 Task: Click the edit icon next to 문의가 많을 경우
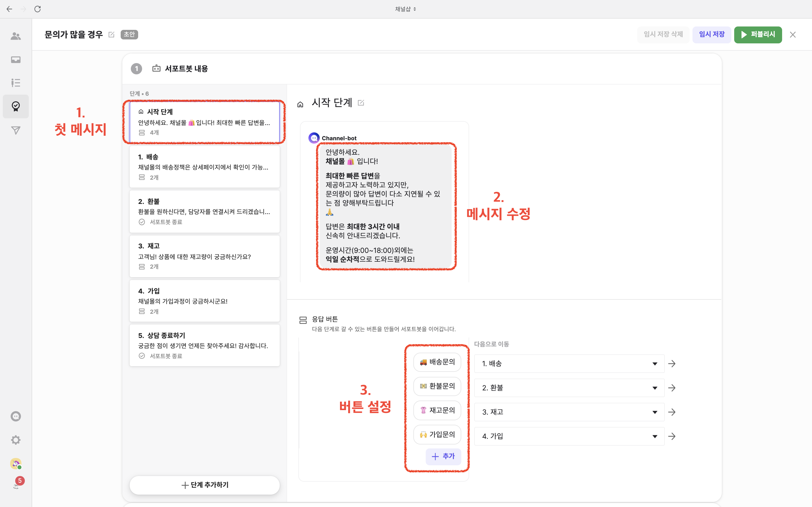[x=111, y=35]
